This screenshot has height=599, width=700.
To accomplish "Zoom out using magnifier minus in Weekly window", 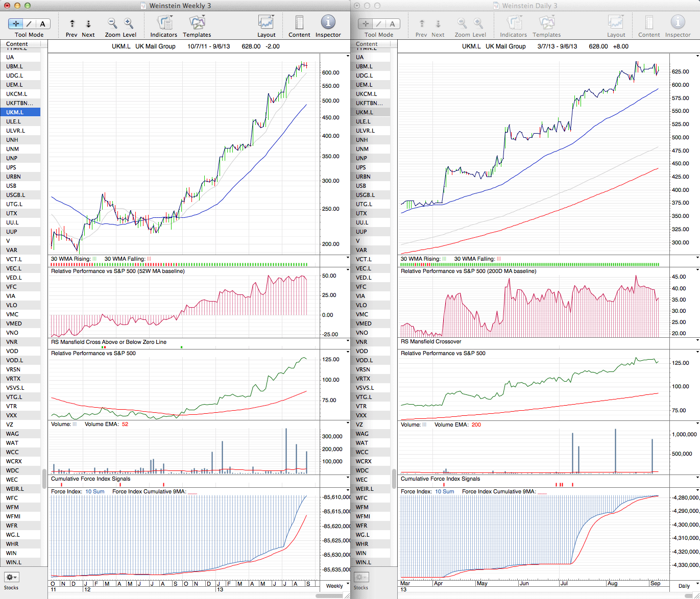I will click(x=112, y=23).
